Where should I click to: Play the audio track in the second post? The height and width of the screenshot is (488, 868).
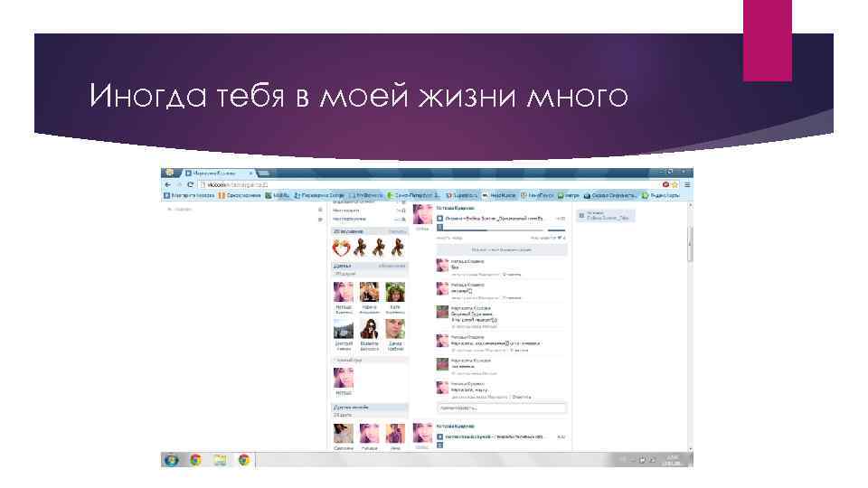440,437
